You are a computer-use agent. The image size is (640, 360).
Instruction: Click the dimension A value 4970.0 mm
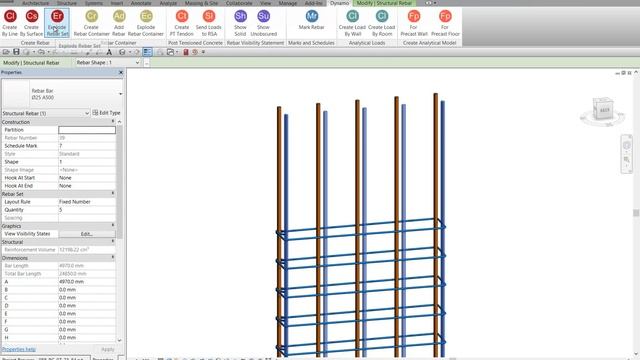coord(87,282)
